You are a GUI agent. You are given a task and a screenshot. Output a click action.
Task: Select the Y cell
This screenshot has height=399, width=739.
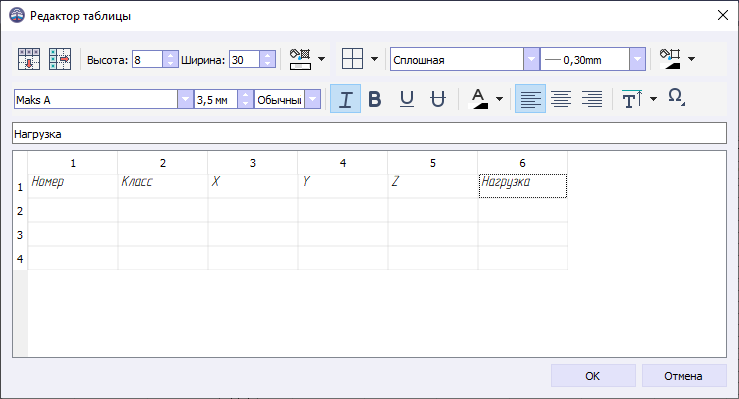[x=343, y=186]
